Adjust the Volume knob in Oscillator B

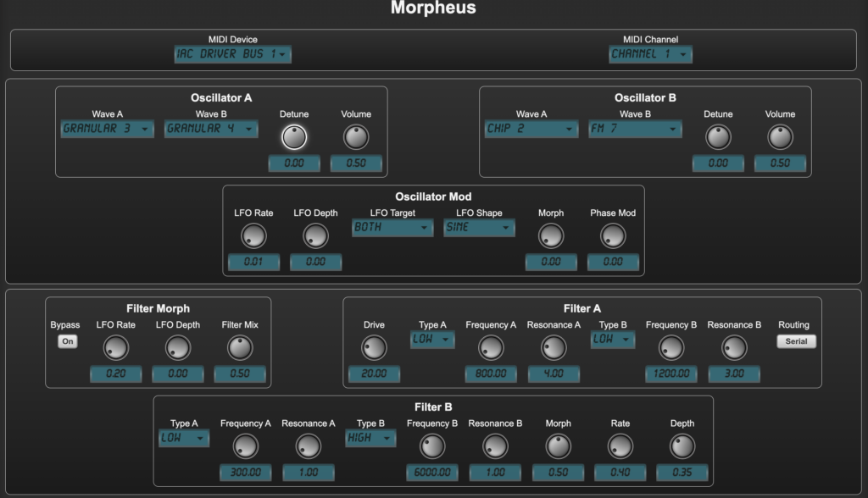click(x=780, y=136)
